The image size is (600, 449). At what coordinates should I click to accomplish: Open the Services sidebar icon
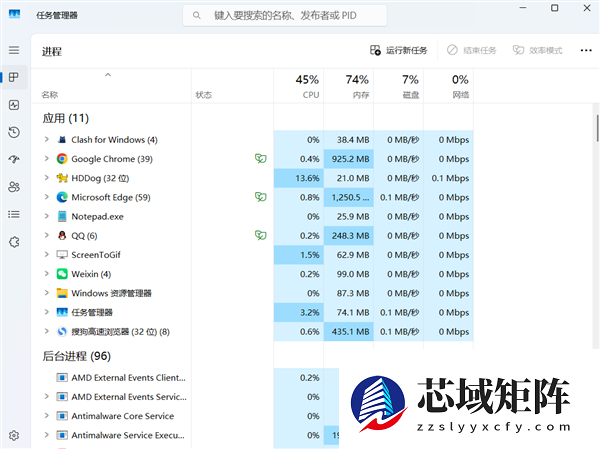[14, 242]
